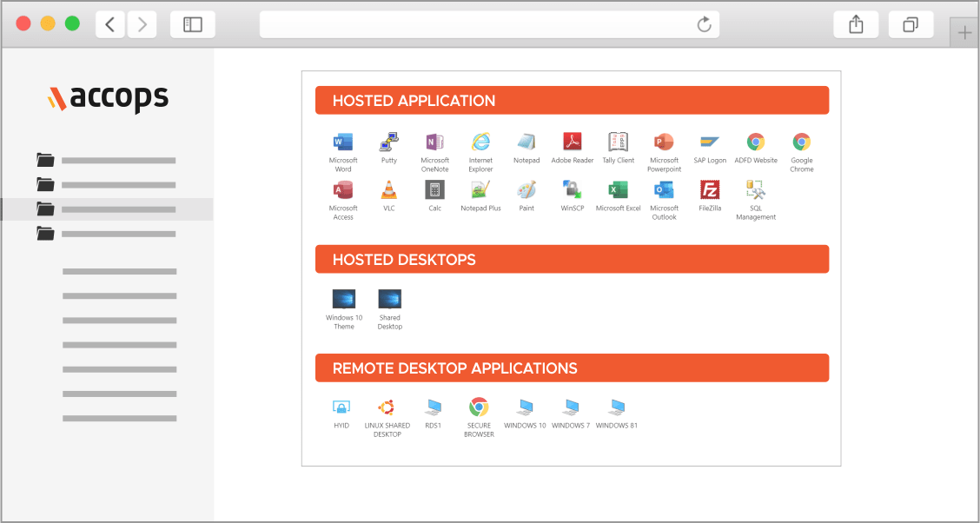980x523 pixels.
Task: Launch the Notepad Plus application
Action: (x=480, y=190)
